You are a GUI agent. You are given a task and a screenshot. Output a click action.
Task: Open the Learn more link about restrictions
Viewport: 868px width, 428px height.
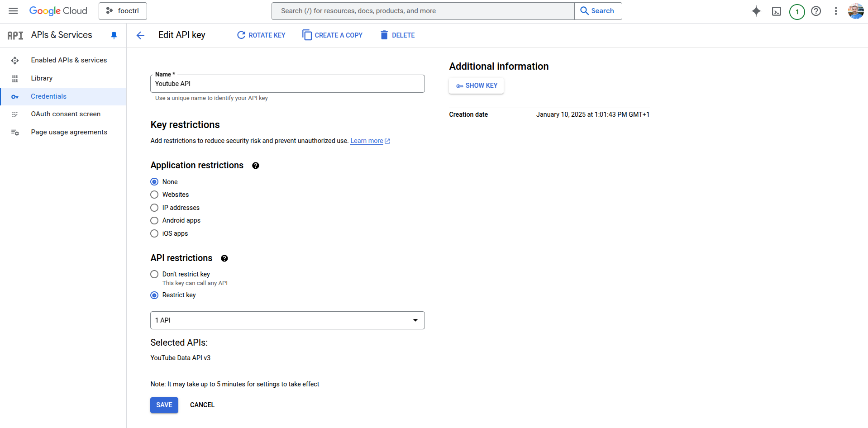367,141
